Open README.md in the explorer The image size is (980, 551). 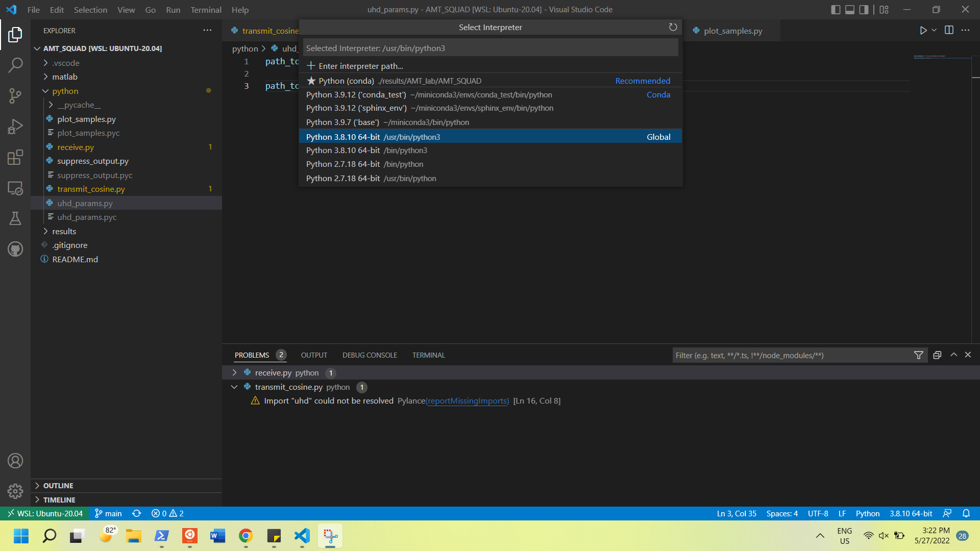pyautogui.click(x=75, y=259)
